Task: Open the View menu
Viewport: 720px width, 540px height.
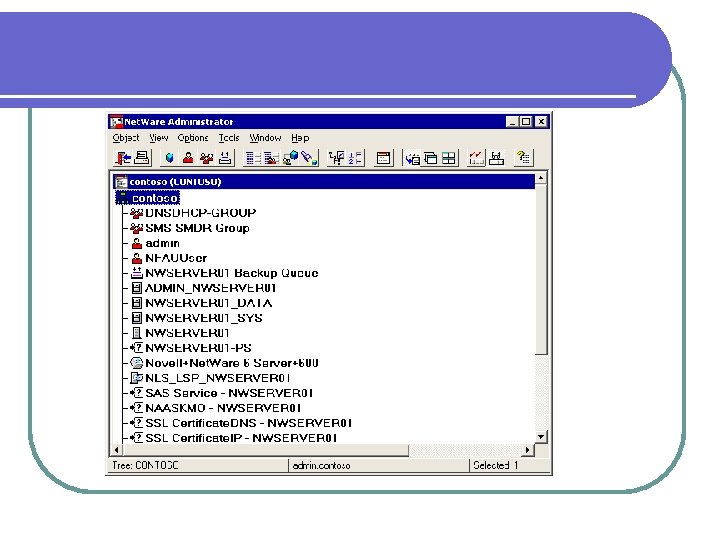Action: tap(159, 138)
